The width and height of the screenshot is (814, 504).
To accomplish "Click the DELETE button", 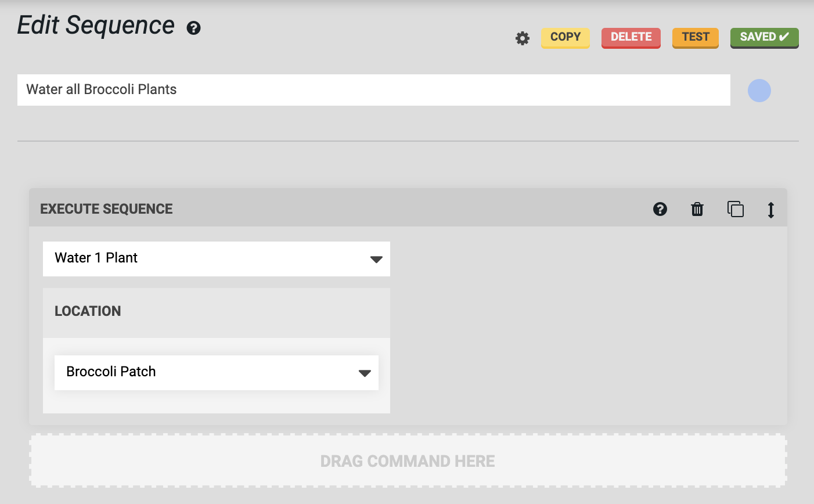I will [631, 37].
